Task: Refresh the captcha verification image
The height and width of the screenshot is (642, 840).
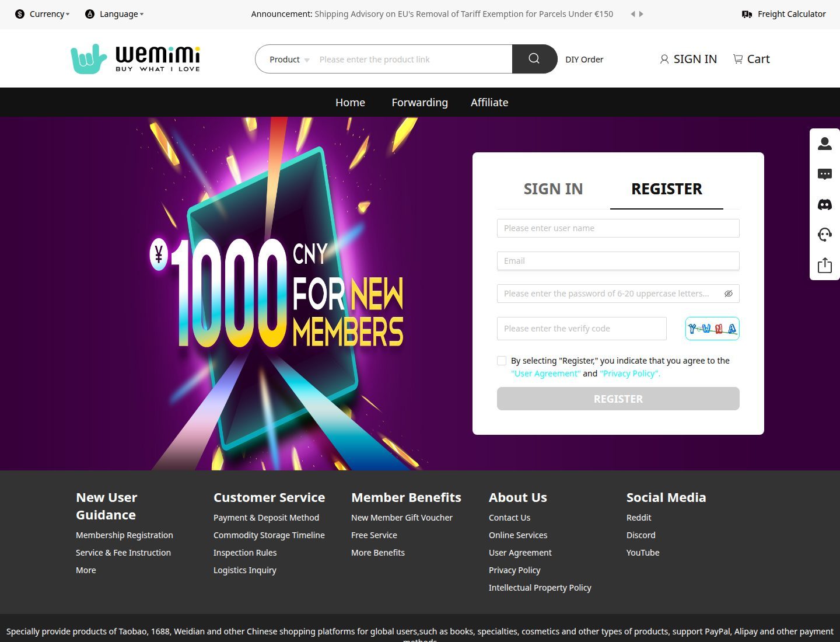Action: coord(712,329)
